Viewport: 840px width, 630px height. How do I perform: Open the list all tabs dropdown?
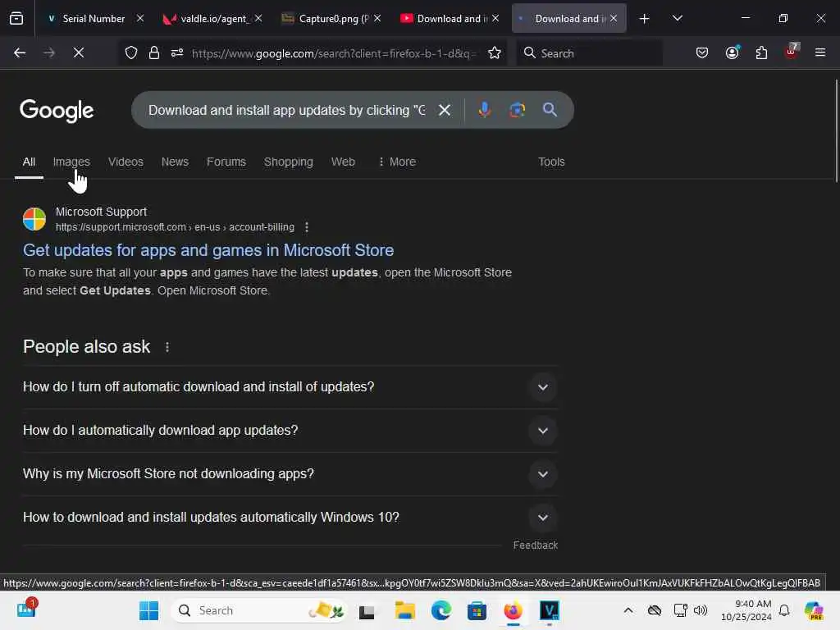pyautogui.click(x=677, y=19)
